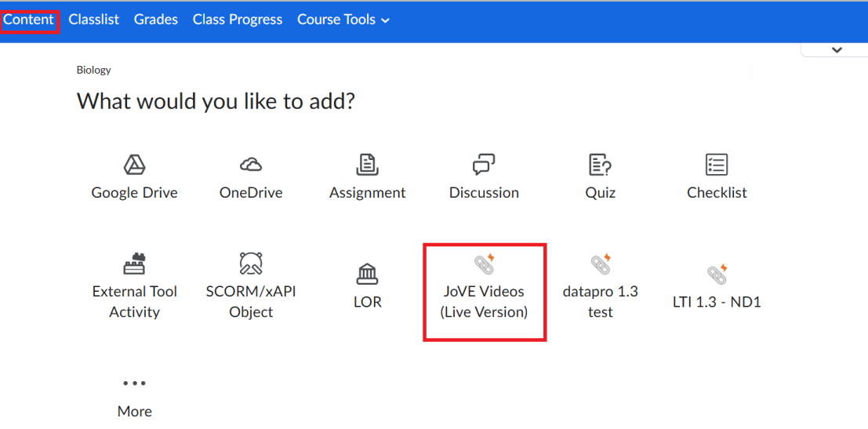Viewport: 868px width, 429px height.
Task: Pick the Quiz icon with question mark
Action: pos(600,165)
